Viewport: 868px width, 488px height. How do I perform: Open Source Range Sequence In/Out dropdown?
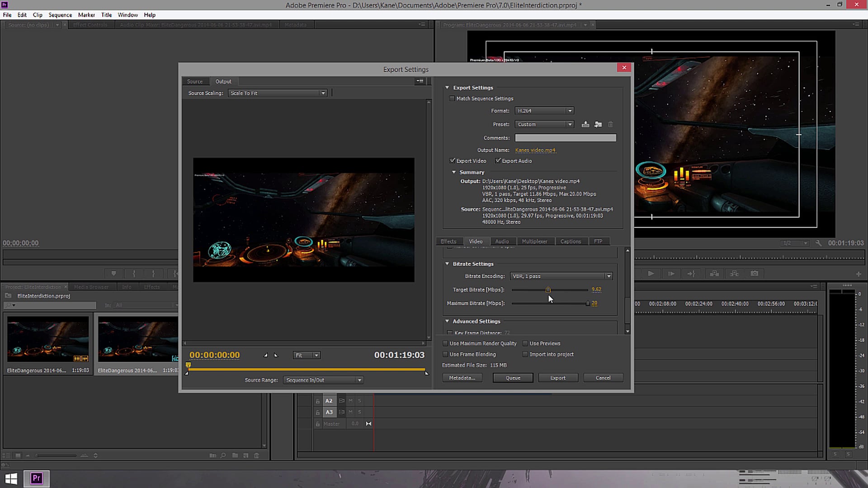coord(323,380)
